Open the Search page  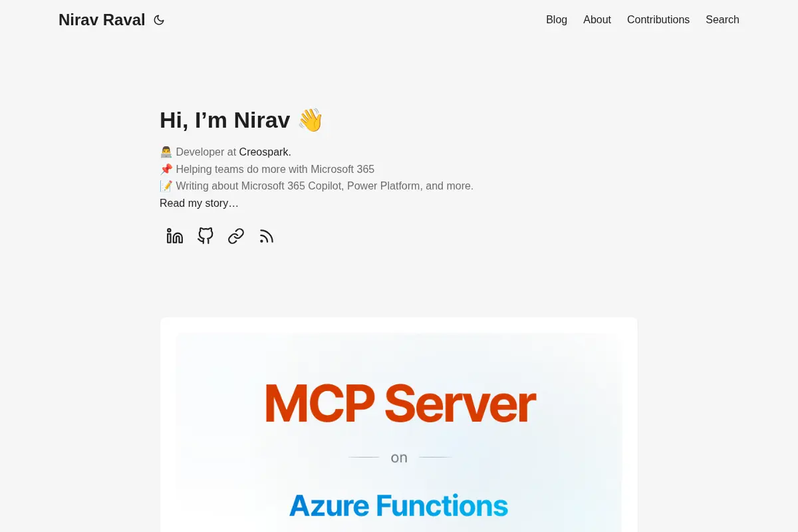coord(722,20)
